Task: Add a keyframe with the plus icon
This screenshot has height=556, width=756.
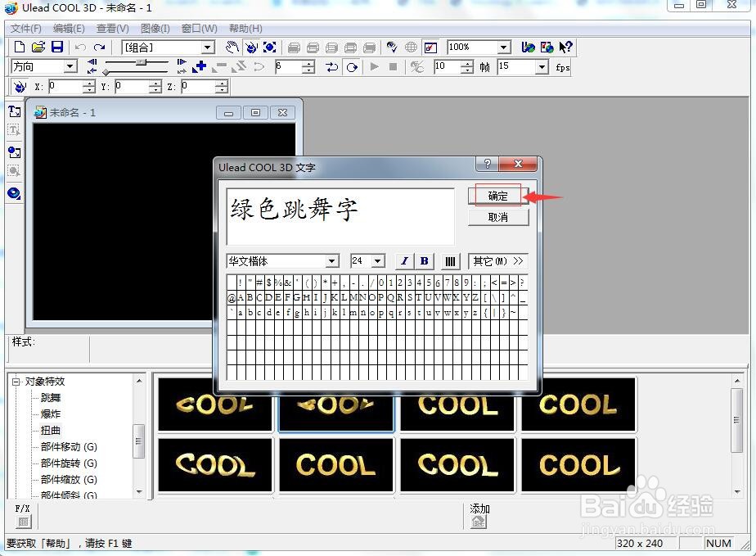Action: 199,66
